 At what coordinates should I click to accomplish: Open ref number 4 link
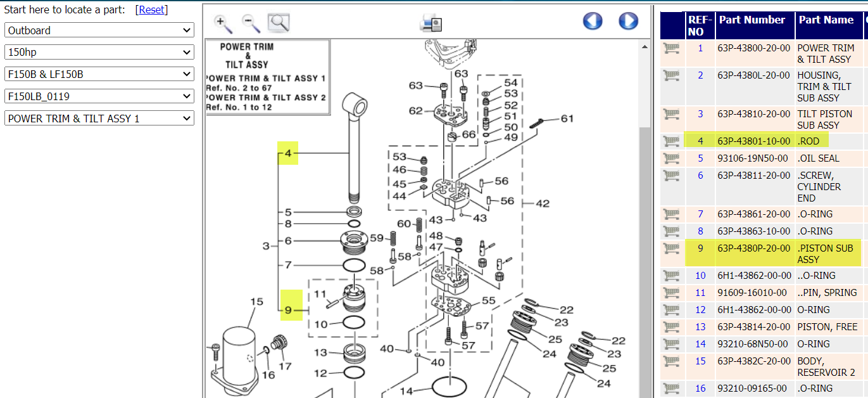(700, 141)
